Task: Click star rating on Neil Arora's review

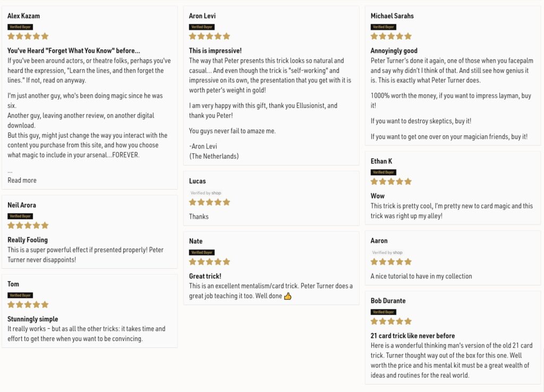Action: 28,226
